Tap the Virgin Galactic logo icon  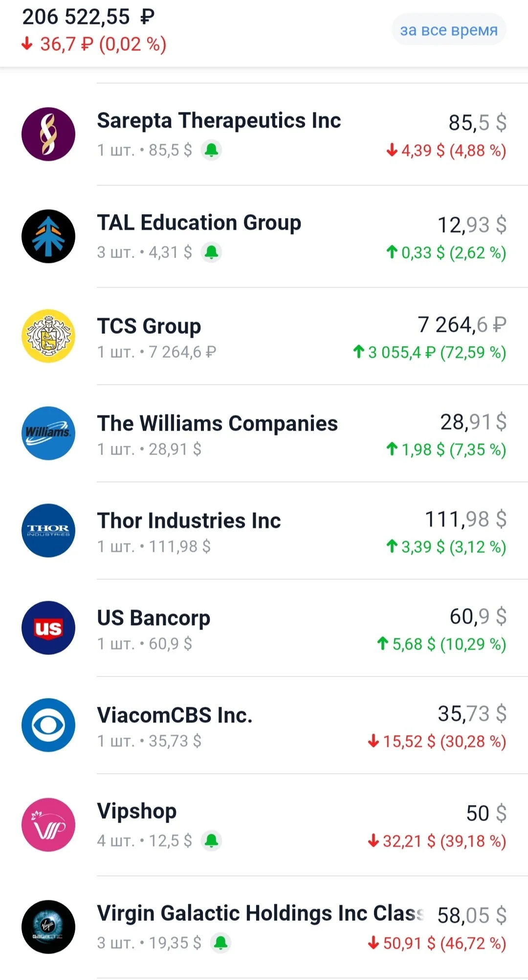48,927
